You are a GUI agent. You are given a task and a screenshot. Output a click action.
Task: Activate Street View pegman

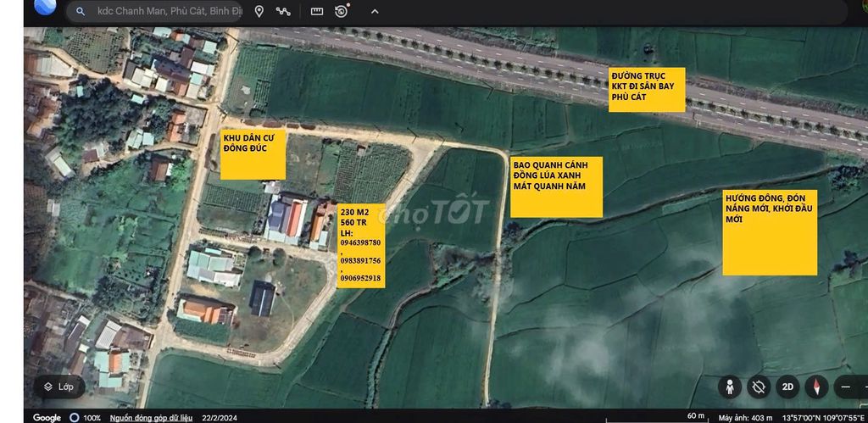click(729, 387)
